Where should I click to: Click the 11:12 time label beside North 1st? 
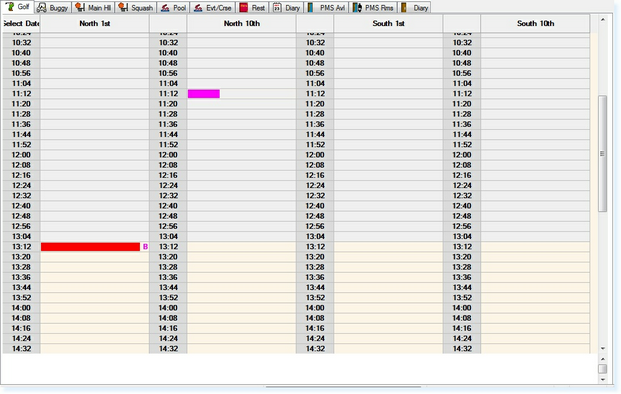[21, 93]
